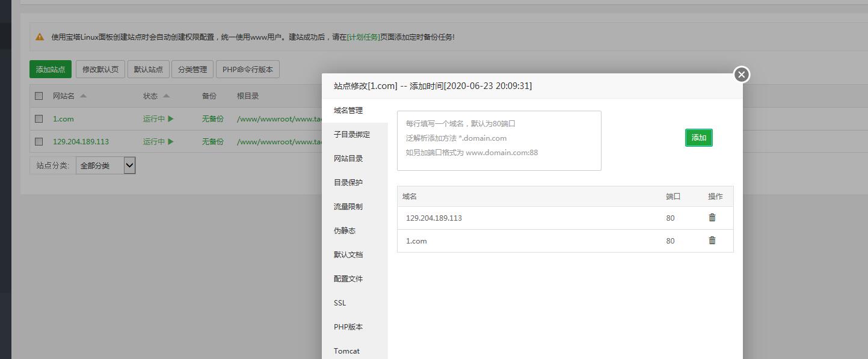
Task: Click running status icon for 129.204.189.113 site
Action: [x=171, y=142]
